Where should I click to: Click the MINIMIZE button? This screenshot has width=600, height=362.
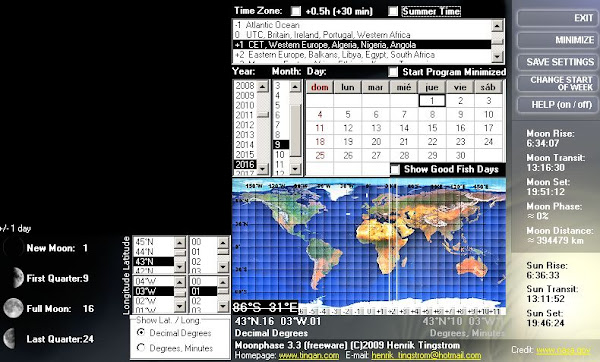click(x=557, y=40)
